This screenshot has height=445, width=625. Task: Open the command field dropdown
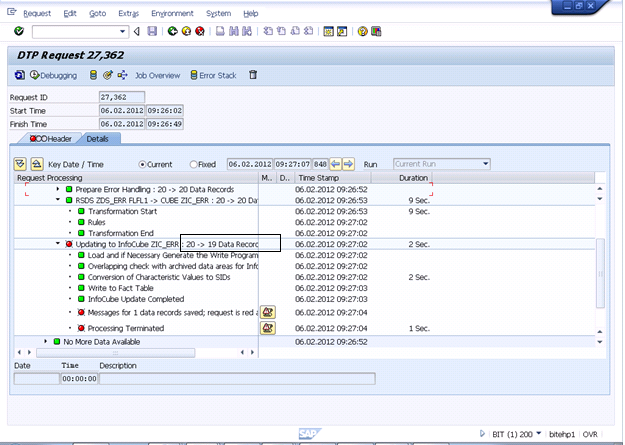coord(122,32)
